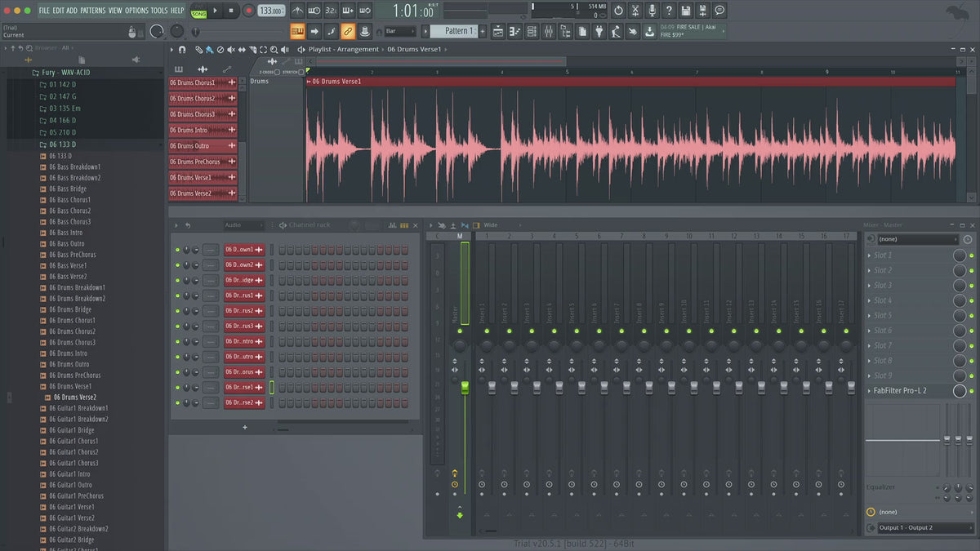Click the undo history circular arrow icon

pyautogui.click(x=618, y=11)
